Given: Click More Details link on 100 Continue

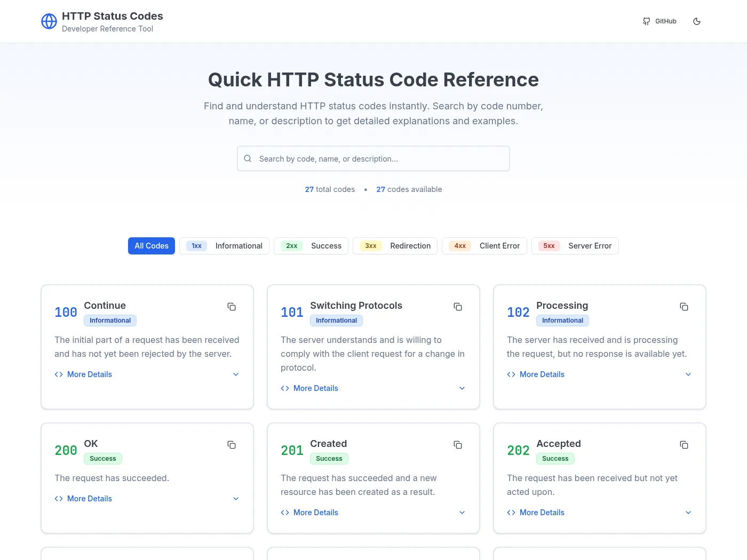Looking at the screenshot, I should click(x=90, y=374).
